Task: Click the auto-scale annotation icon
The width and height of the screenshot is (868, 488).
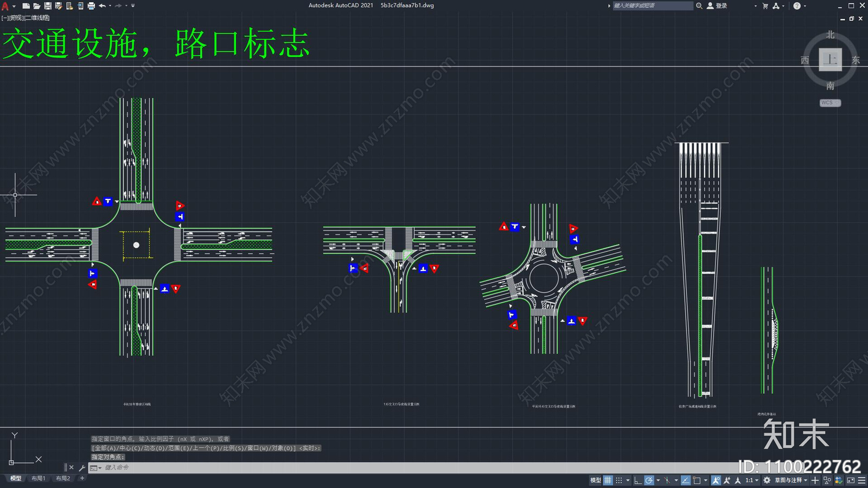Action: point(727,480)
